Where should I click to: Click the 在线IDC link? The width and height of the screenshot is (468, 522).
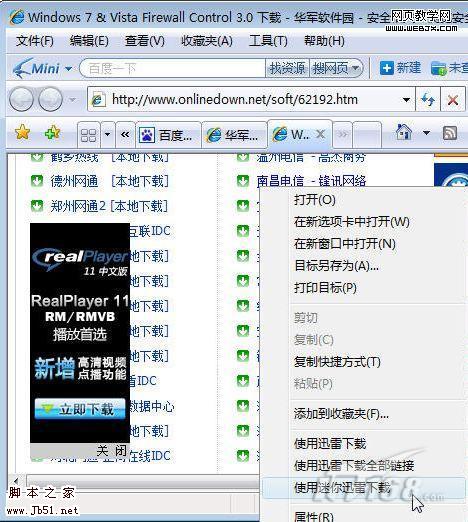click(x=150, y=456)
